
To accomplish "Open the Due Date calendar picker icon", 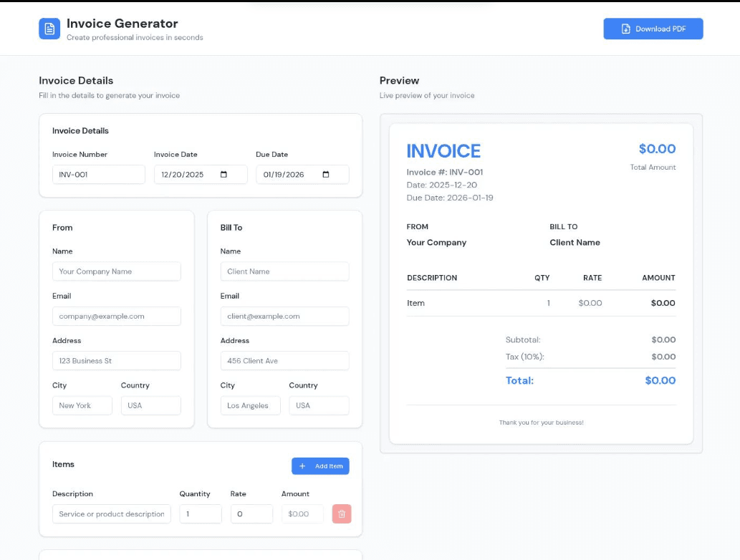I will click(326, 175).
